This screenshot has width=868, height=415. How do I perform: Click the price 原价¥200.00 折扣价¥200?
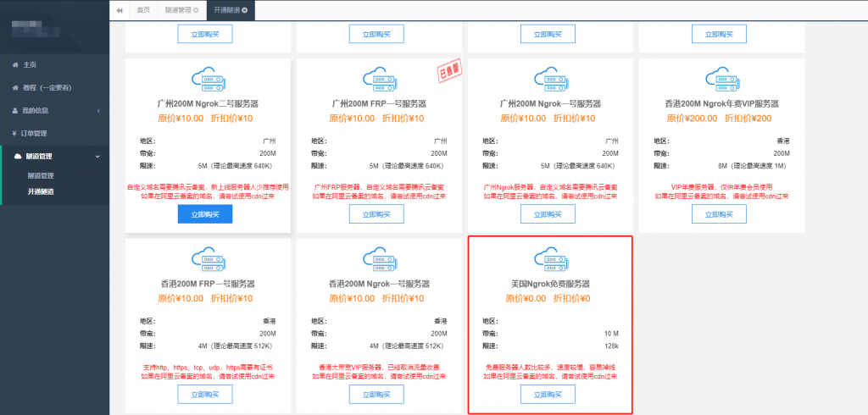click(x=719, y=119)
